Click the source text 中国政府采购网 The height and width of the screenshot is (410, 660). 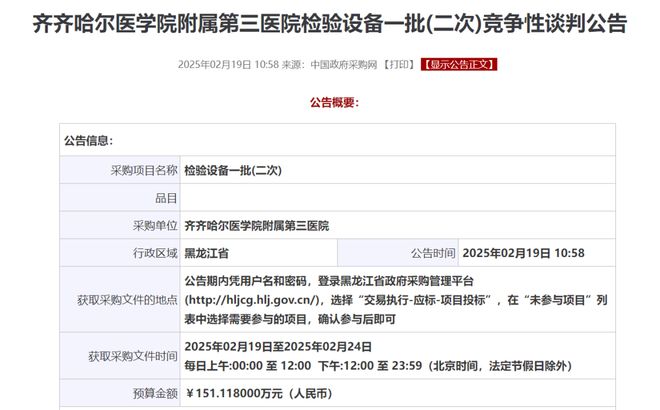point(343,64)
